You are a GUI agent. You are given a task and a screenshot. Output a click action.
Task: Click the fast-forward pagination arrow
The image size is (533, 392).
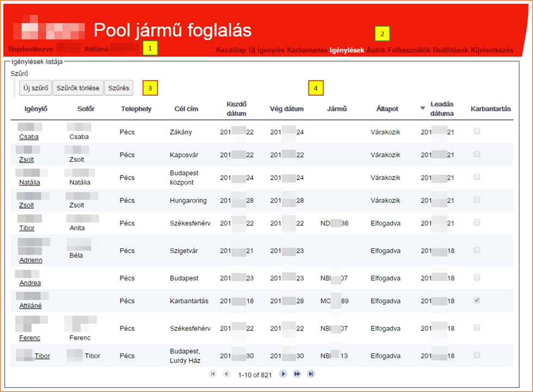(297, 374)
